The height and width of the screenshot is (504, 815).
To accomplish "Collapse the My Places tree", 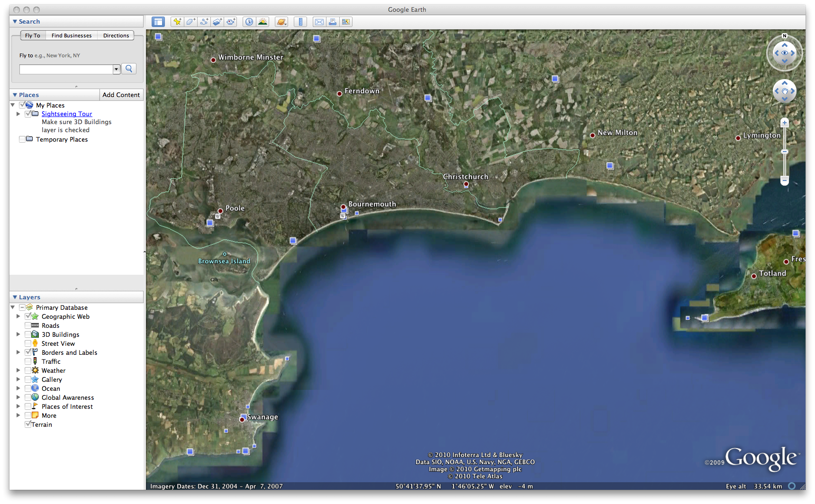I will click(x=13, y=105).
